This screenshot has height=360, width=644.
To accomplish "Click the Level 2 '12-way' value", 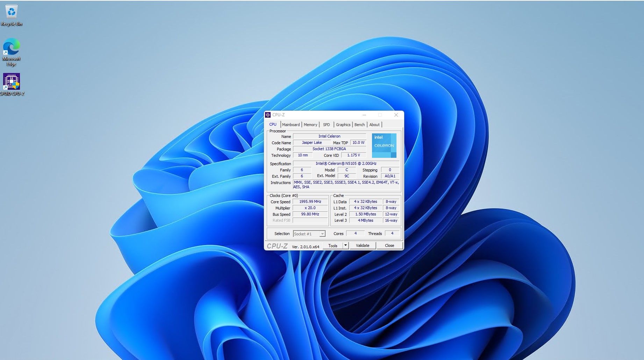I will (391, 214).
